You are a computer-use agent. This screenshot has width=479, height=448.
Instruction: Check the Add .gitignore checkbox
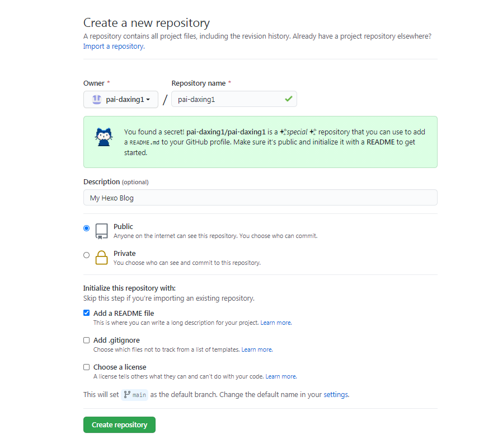pos(86,340)
